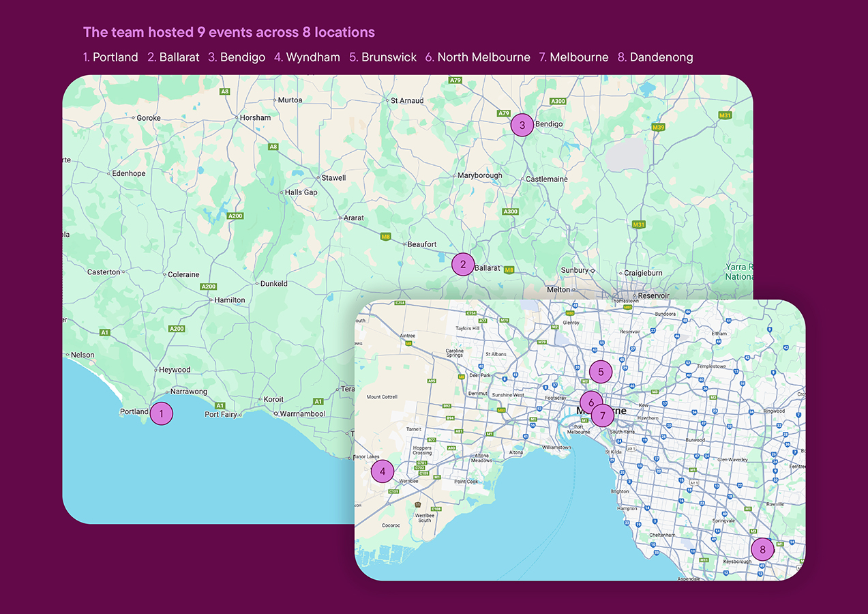
Task: Click the events summary heading
Action: [x=228, y=31]
